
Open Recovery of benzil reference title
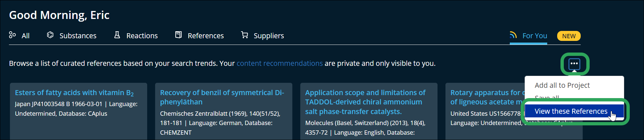(x=222, y=97)
